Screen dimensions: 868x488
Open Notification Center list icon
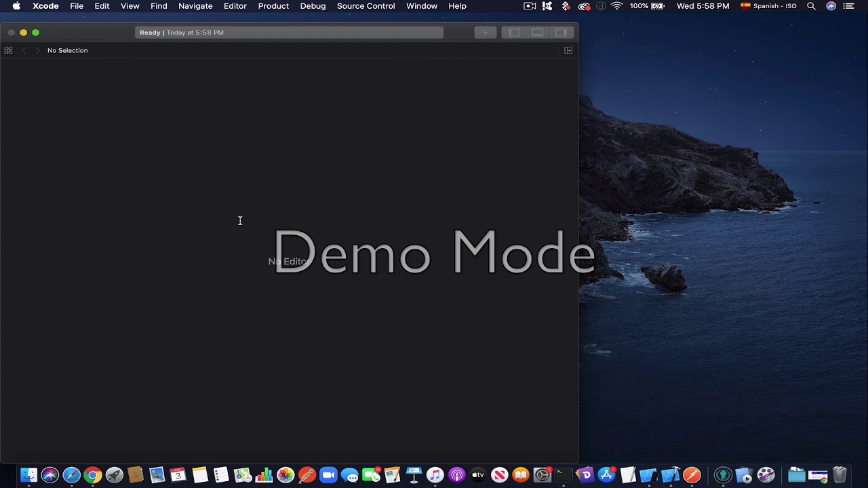click(x=848, y=6)
